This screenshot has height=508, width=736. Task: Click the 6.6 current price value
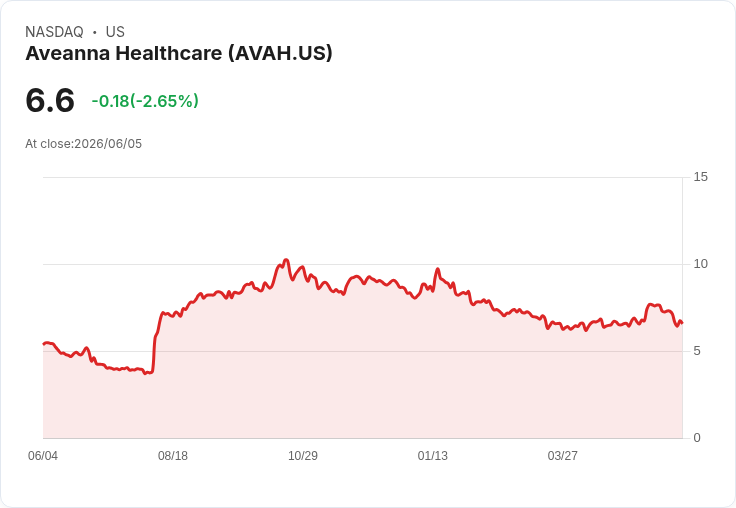click(50, 100)
